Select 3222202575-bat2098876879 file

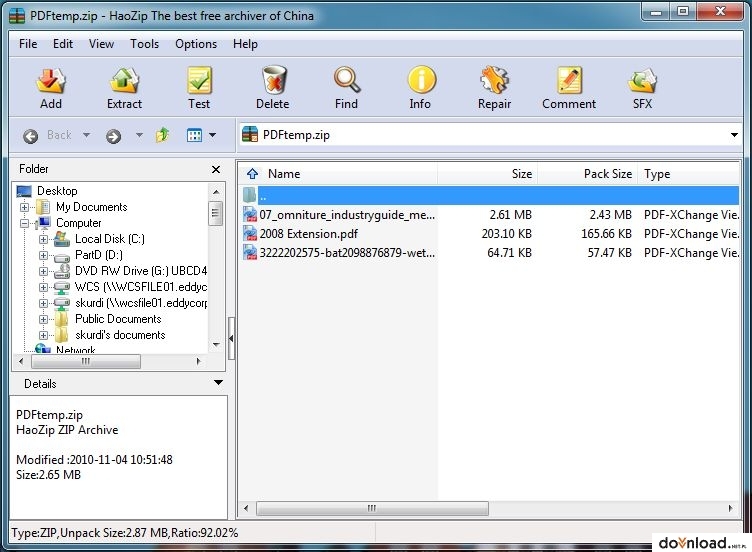pyautogui.click(x=347, y=253)
